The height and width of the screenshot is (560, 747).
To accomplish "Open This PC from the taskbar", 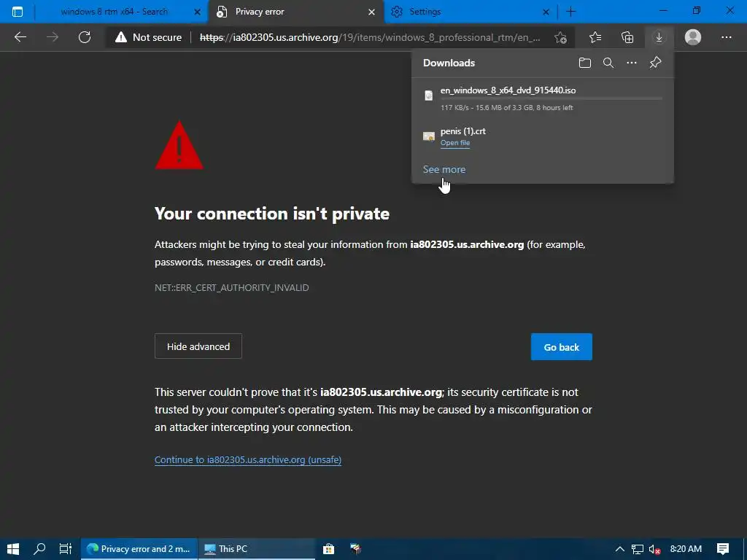I will 258,549.
